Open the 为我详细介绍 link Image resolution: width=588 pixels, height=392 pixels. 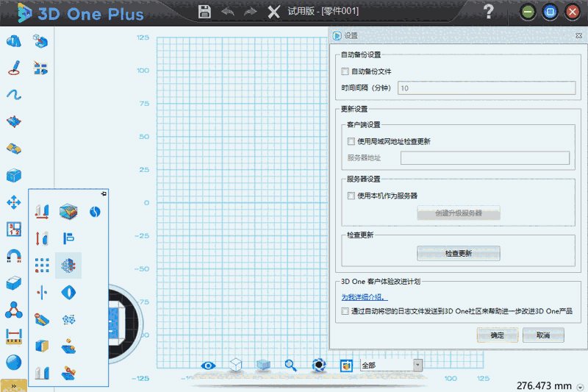point(364,297)
